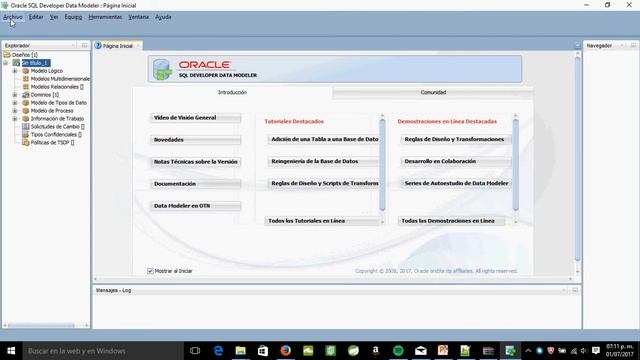Switch to the Comunidad tab
Viewport: 640px width, 360px height.
coord(433,93)
